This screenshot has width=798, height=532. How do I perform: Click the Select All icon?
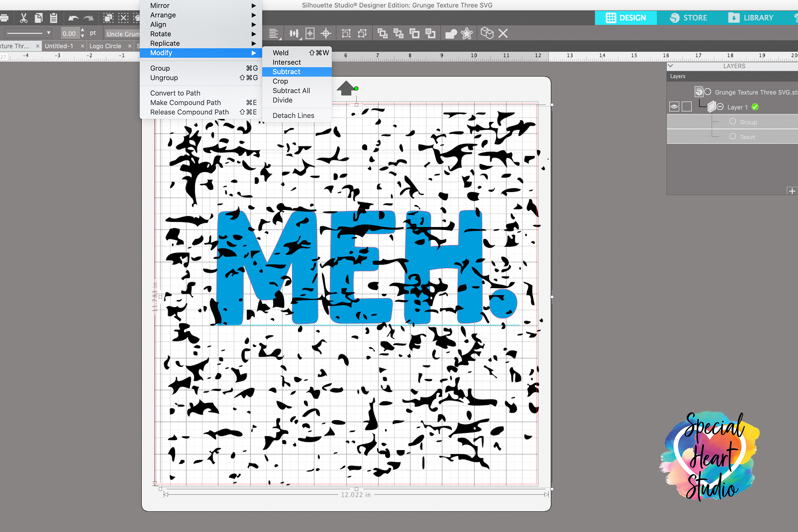108,18
